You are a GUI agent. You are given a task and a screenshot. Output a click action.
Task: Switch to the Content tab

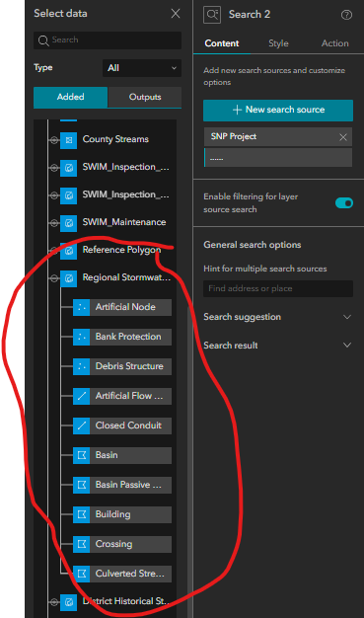point(222,43)
